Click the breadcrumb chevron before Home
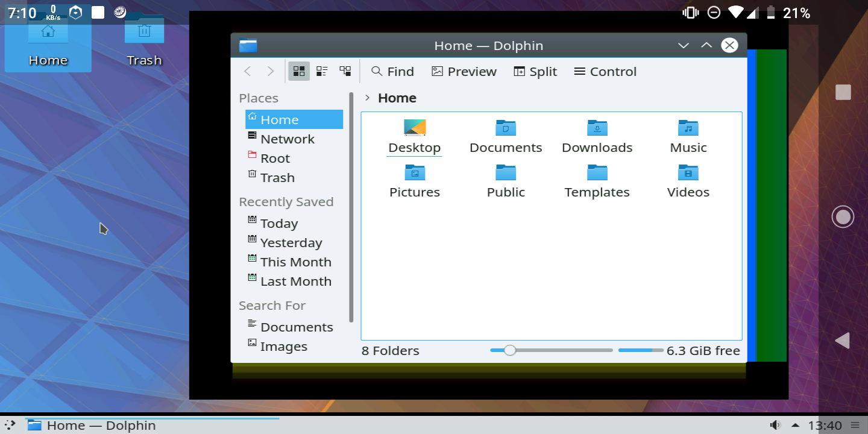868x434 pixels. pyautogui.click(x=366, y=98)
